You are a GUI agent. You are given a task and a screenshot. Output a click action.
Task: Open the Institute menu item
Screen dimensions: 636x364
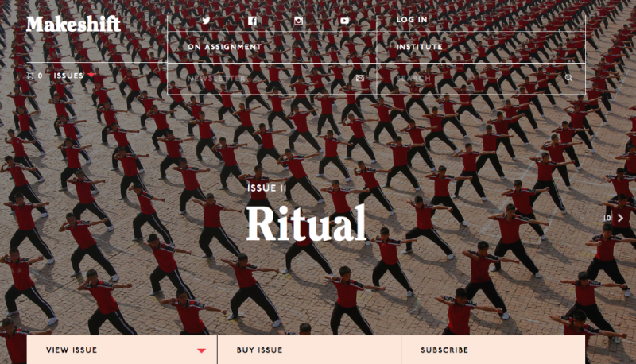tap(420, 47)
